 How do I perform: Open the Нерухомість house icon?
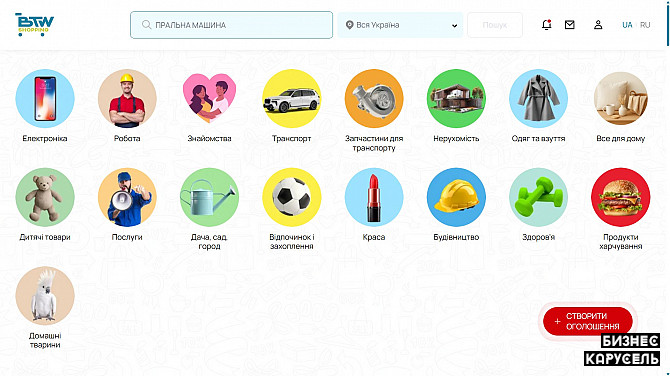coord(456,99)
